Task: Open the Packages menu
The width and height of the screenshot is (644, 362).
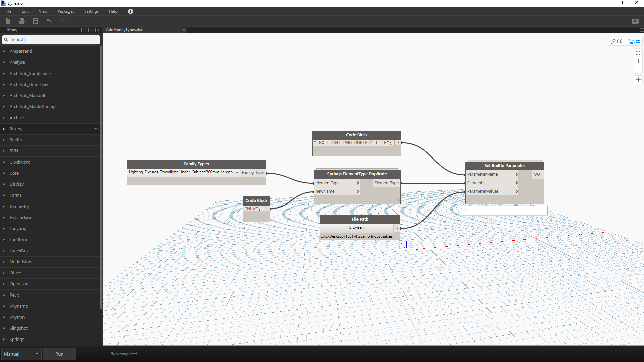Action: point(66,11)
